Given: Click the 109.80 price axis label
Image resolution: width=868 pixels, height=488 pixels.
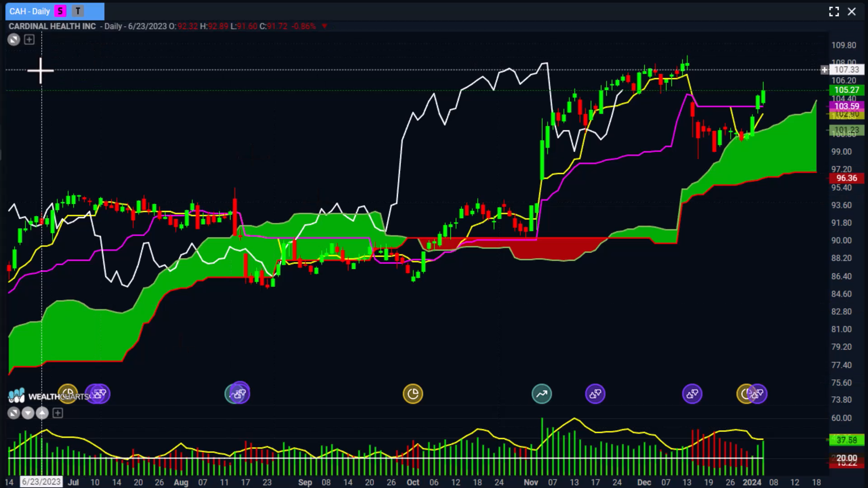Looking at the screenshot, I should pos(844,45).
